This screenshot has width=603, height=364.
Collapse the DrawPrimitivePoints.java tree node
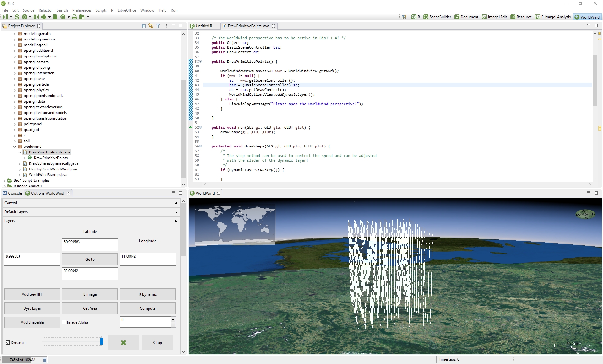19,152
